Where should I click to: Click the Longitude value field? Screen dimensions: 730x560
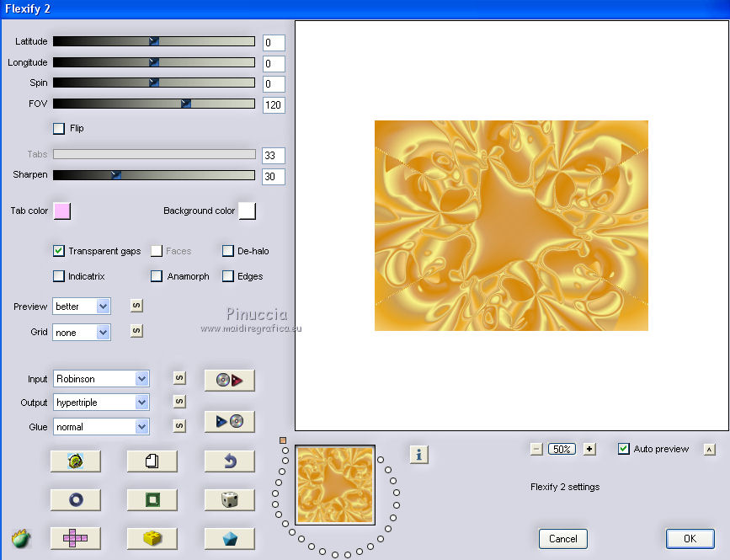pyautogui.click(x=274, y=63)
